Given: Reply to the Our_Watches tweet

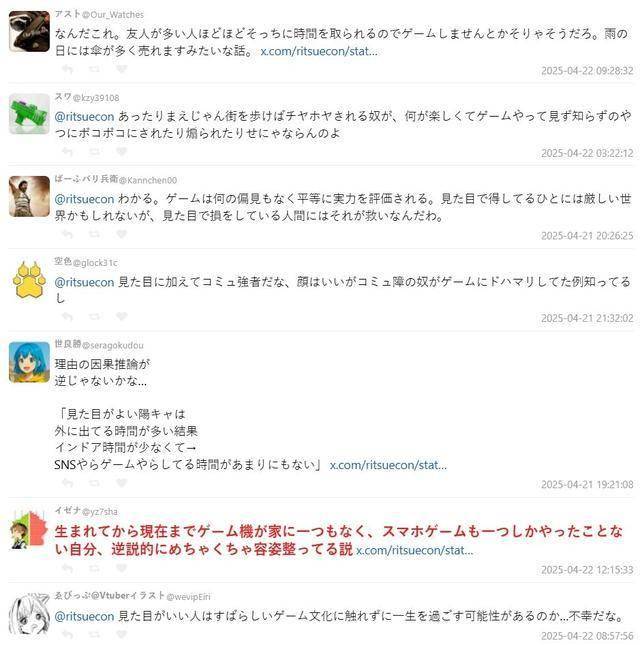Looking at the screenshot, I should pos(67,69).
